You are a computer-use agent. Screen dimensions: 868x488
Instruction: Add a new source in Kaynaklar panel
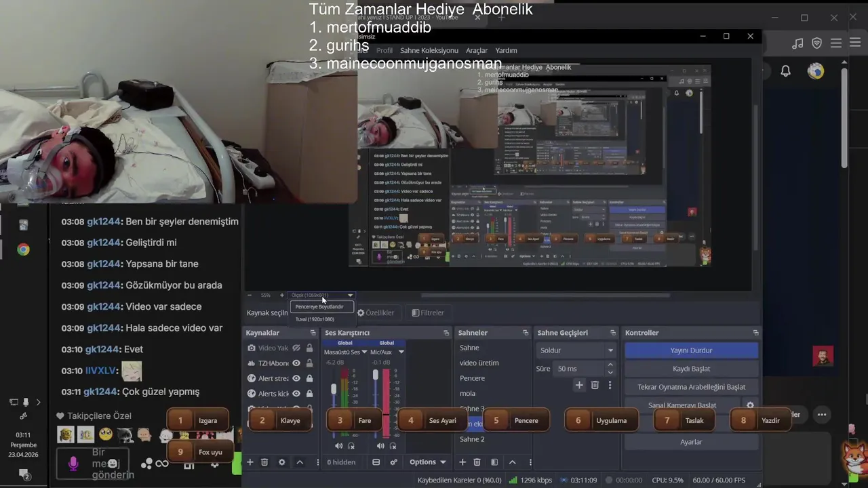click(250, 462)
